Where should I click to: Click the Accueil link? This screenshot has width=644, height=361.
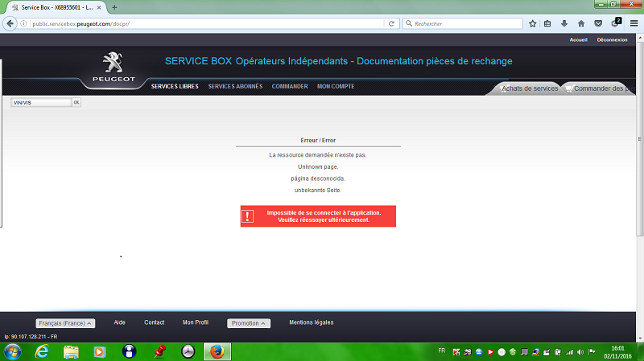tap(578, 39)
